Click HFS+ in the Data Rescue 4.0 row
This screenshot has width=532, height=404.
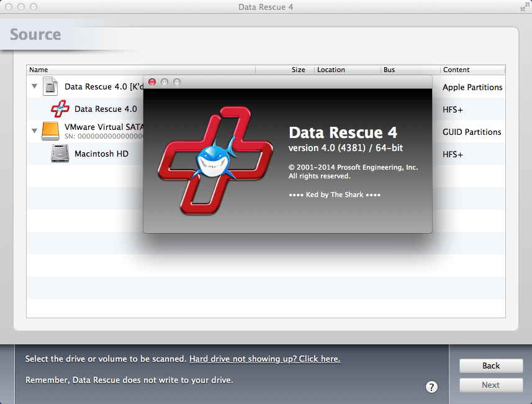click(453, 109)
